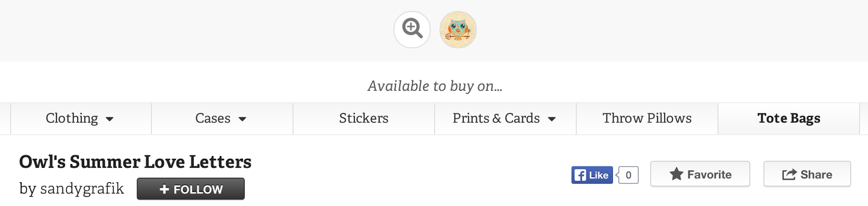Open the Cases category tab
The image size is (868, 206).
tap(222, 118)
